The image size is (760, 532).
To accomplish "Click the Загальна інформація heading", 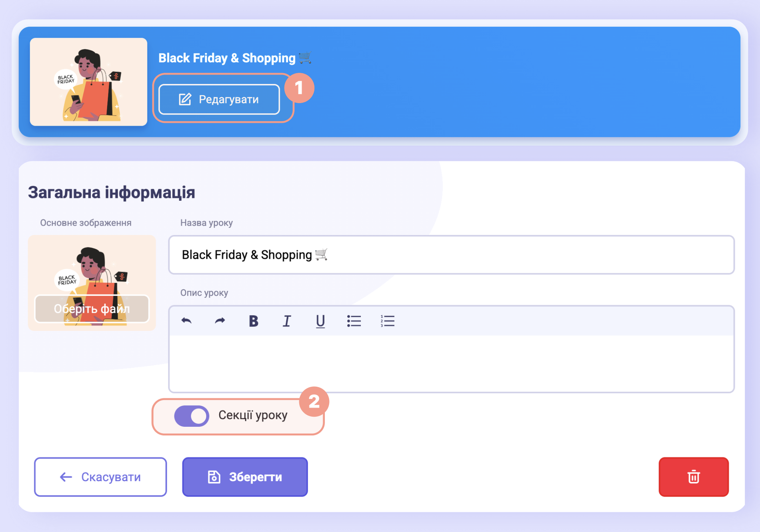I will click(112, 192).
